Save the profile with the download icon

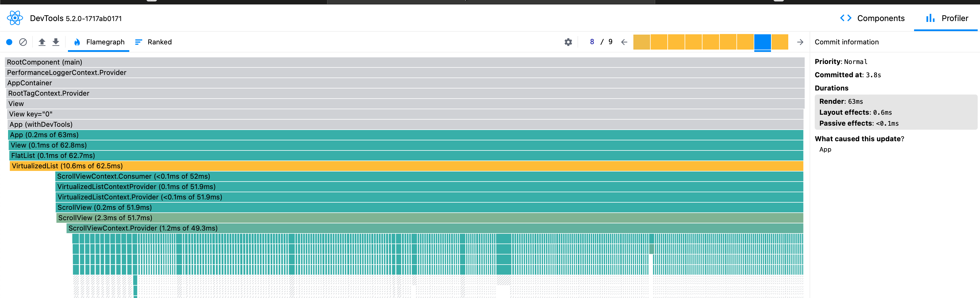coord(56,42)
